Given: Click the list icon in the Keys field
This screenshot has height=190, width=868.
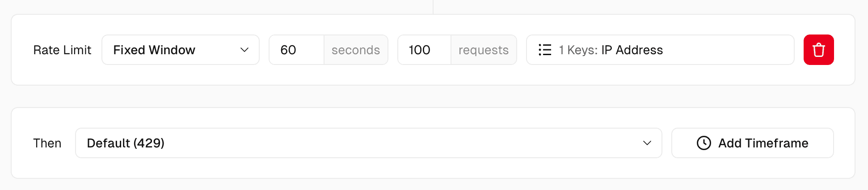Looking at the screenshot, I should click(x=544, y=50).
